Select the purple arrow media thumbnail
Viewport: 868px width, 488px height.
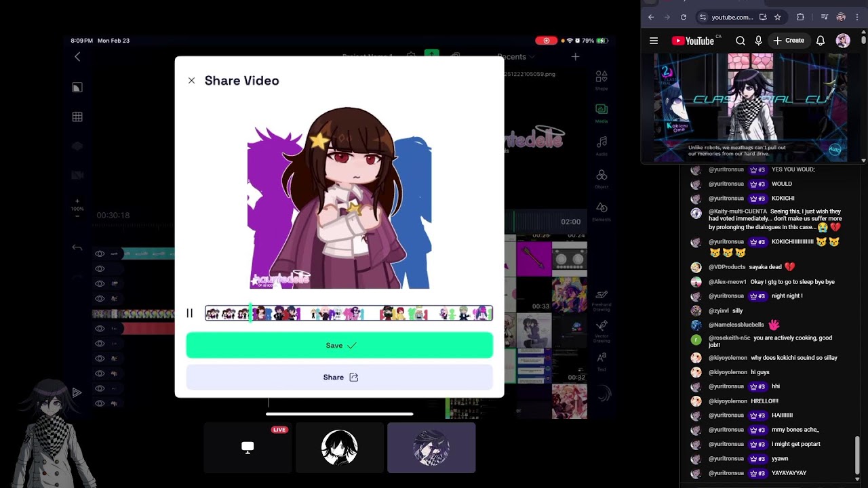click(x=534, y=258)
